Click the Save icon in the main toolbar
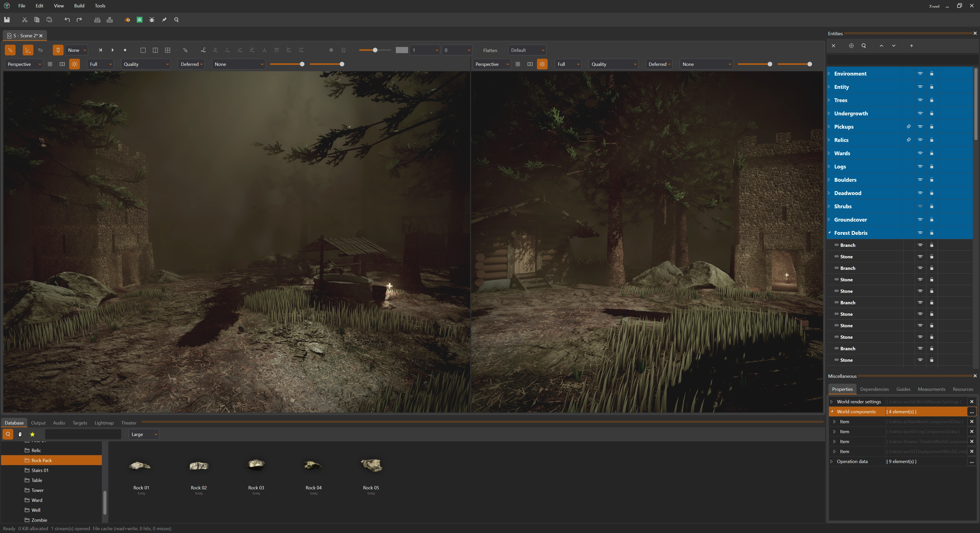This screenshot has width=980, height=533. coord(7,20)
